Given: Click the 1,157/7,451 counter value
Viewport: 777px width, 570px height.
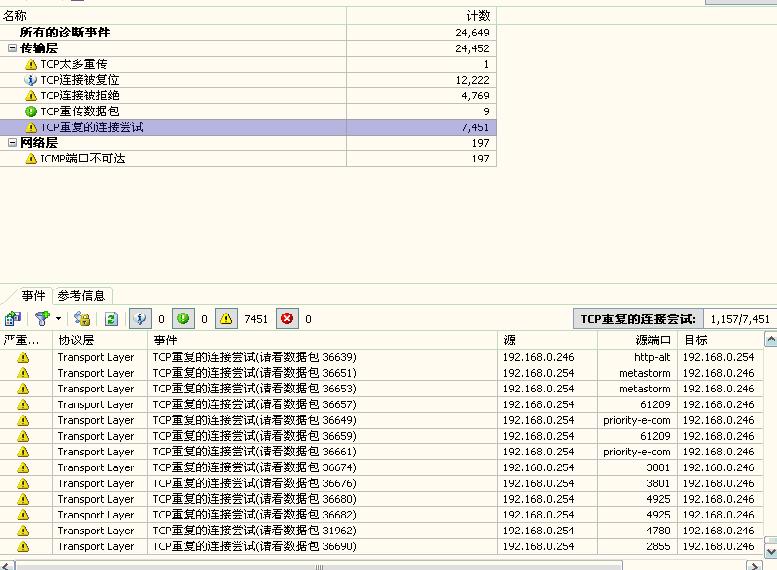Looking at the screenshot, I should 740,319.
